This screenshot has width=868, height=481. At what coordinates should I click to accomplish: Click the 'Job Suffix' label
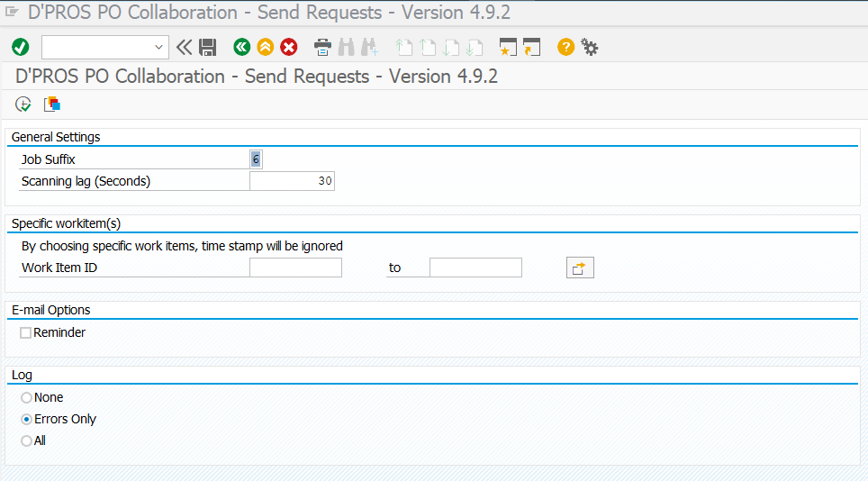[x=48, y=159]
